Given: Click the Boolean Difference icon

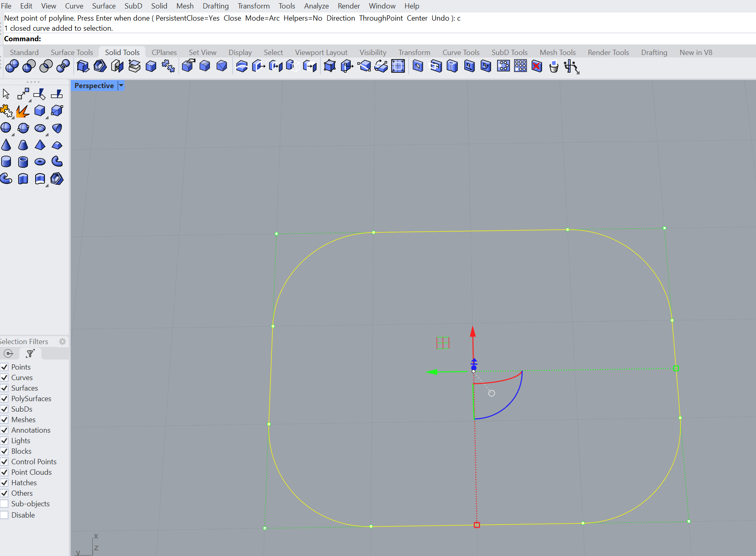Looking at the screenshot, I should [x=29, y=66].
